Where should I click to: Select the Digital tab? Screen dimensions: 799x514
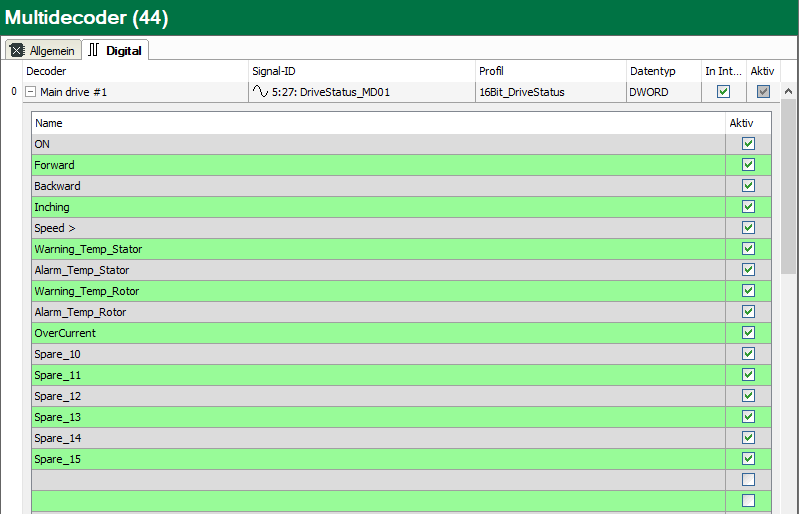116,50
